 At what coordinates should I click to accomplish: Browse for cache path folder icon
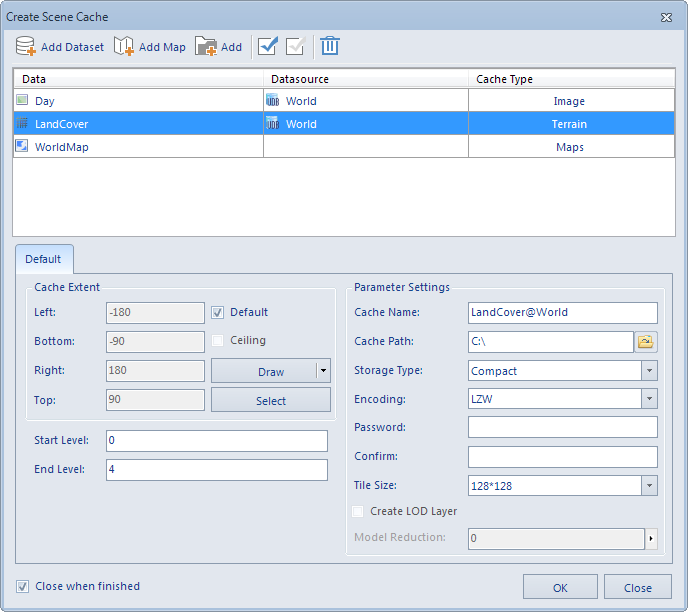tap(646, 342)
